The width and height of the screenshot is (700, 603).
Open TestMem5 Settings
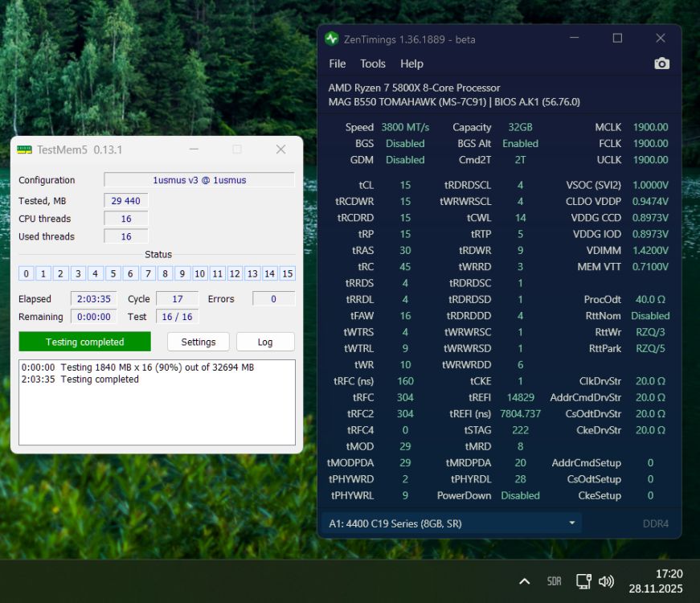pyautogui.click(x=198, y=342)
